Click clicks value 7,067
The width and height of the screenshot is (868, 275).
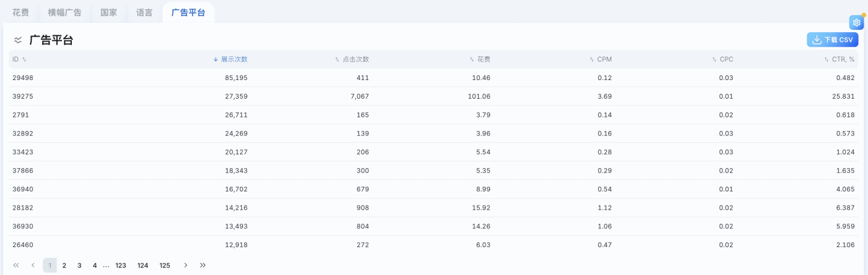[x=360, y=96]
